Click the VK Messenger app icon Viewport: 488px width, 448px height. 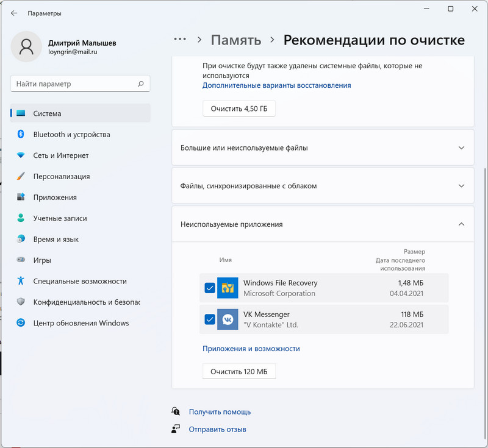pos(228,319)
